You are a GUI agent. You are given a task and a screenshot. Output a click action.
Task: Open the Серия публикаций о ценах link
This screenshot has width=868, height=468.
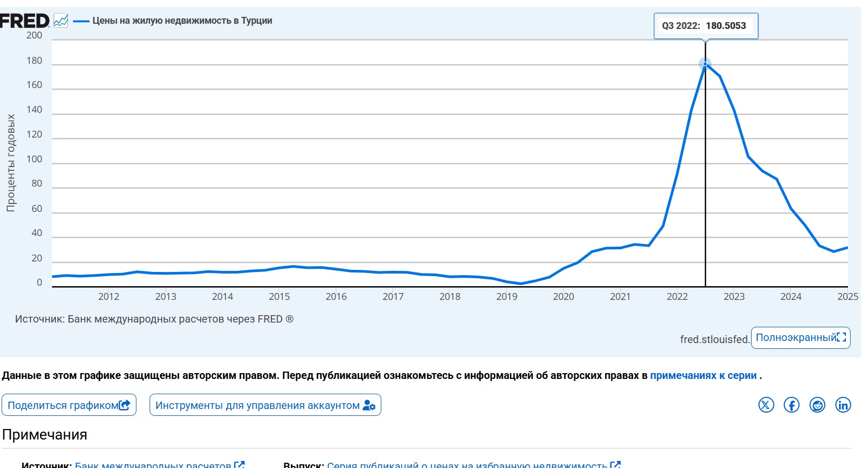tap(467, 465)
